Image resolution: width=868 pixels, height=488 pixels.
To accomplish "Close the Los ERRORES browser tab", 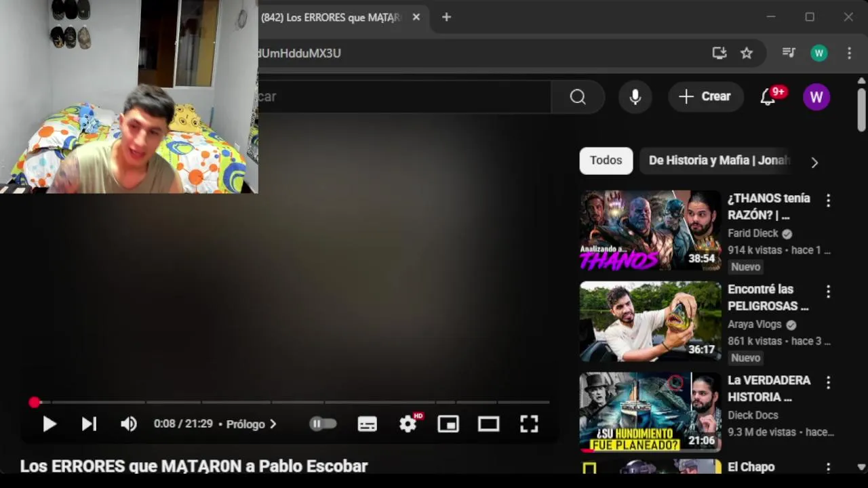I will (x=416, y=17).
